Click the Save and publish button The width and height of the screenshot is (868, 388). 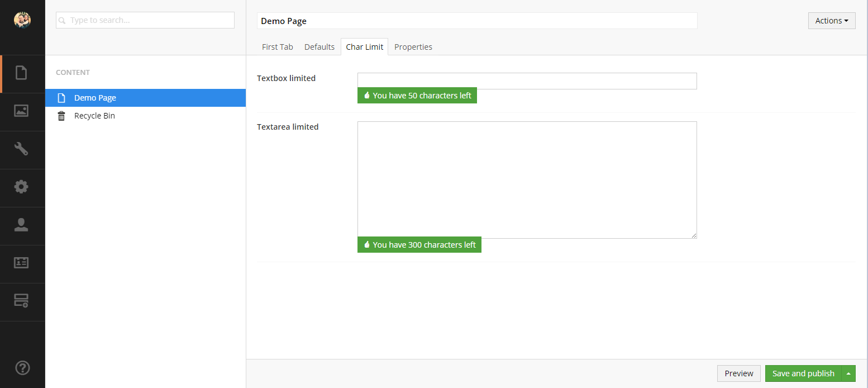coord(803,373)
